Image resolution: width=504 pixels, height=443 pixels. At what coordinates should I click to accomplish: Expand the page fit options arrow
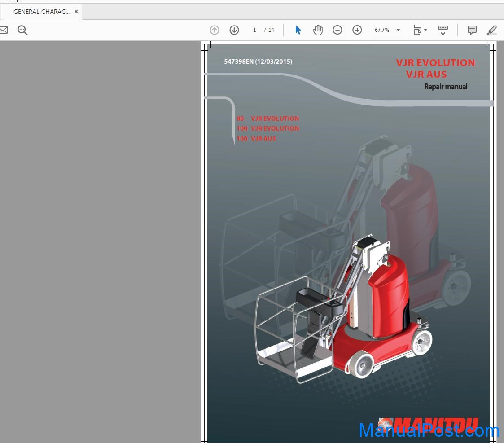[426, 30]
